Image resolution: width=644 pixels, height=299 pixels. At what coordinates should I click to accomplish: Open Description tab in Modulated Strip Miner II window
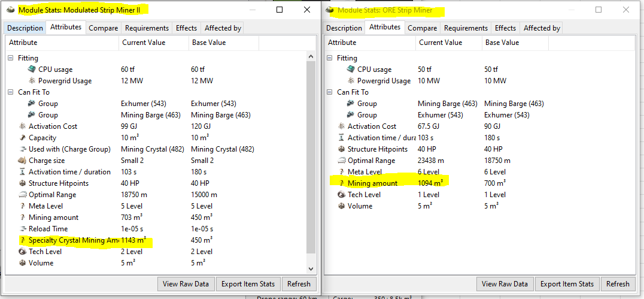click(25, 28)
